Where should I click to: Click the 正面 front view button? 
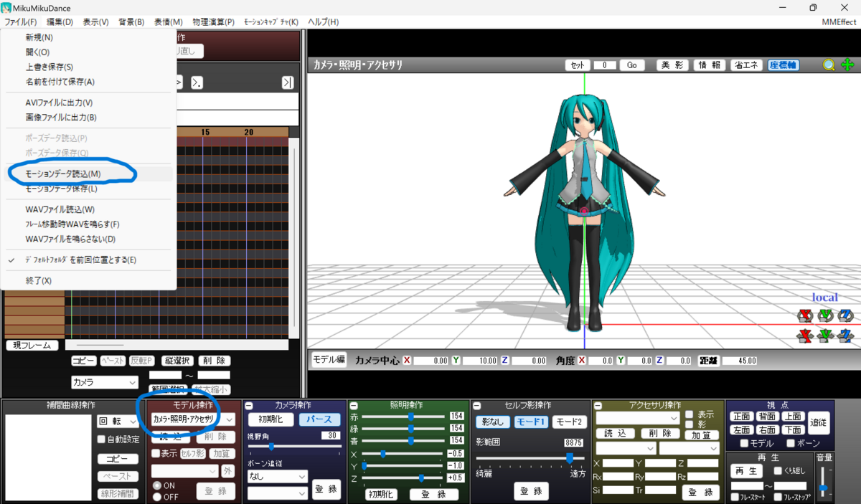click(741, 417)
